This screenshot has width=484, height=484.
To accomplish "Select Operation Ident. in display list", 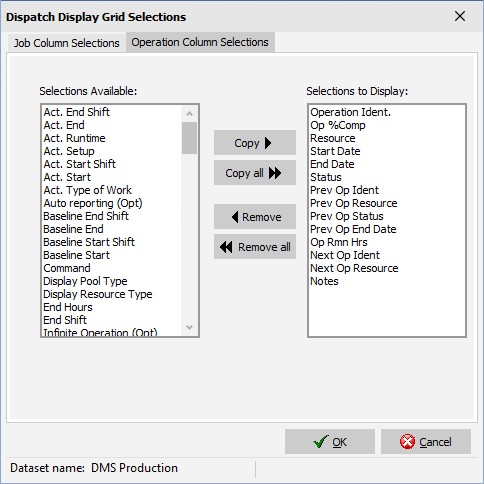I will click(350, 112).
